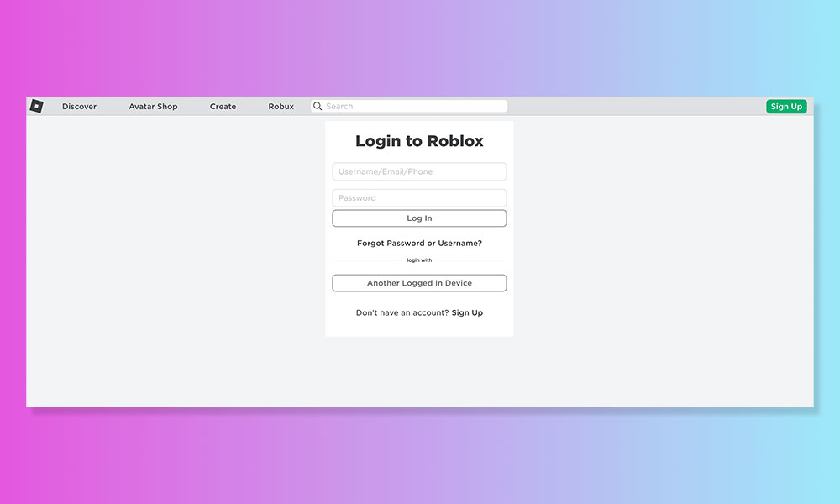Select the Password field
840x504 pixels.
(x=419, y=198)
